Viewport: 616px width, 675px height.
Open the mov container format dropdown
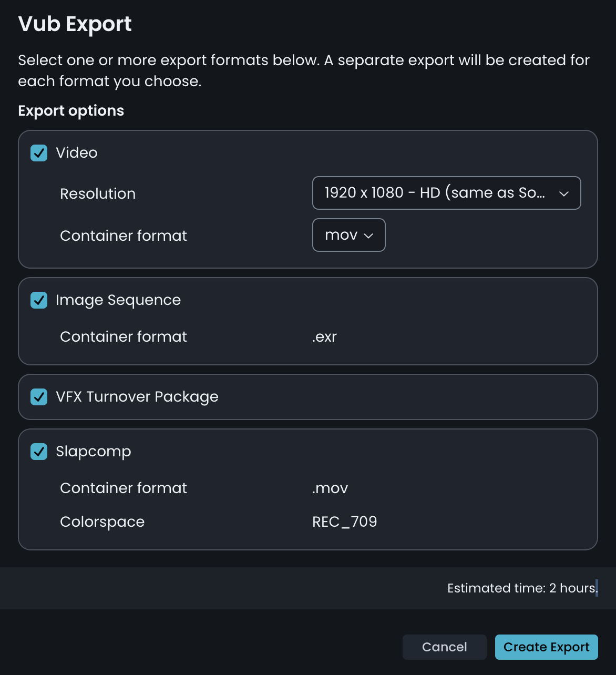[349, 235]
